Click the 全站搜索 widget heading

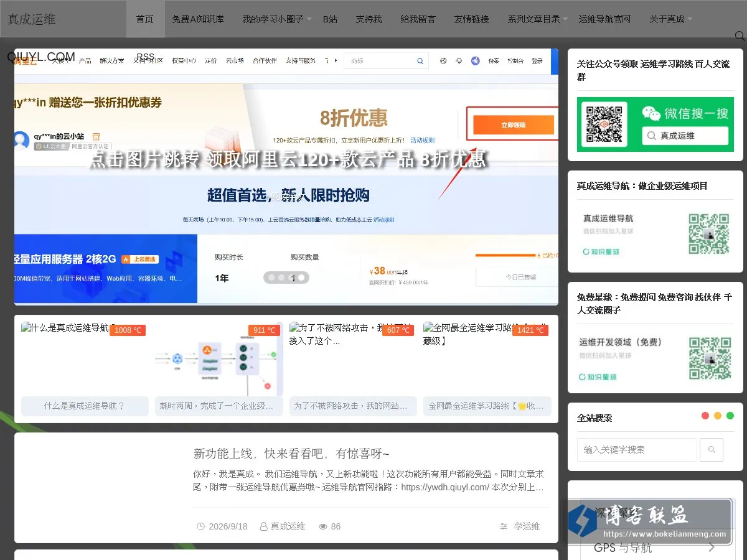click(x=594, y=418)
